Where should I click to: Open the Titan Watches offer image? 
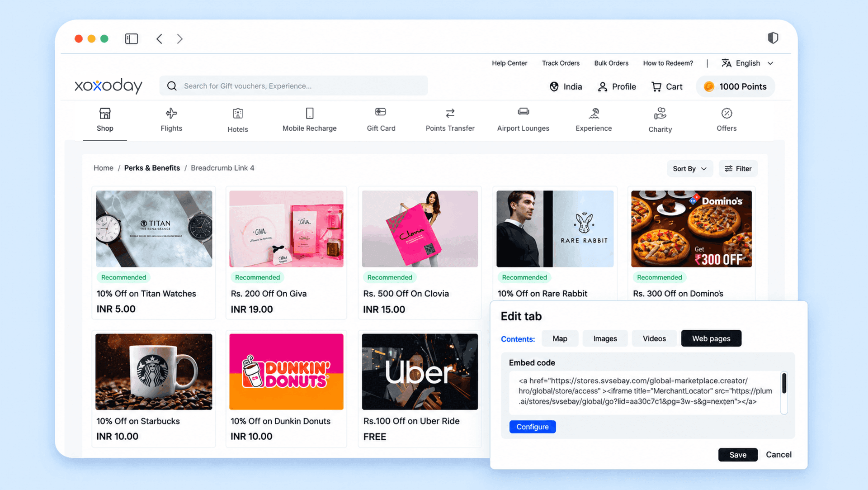(x=154, y=228)
